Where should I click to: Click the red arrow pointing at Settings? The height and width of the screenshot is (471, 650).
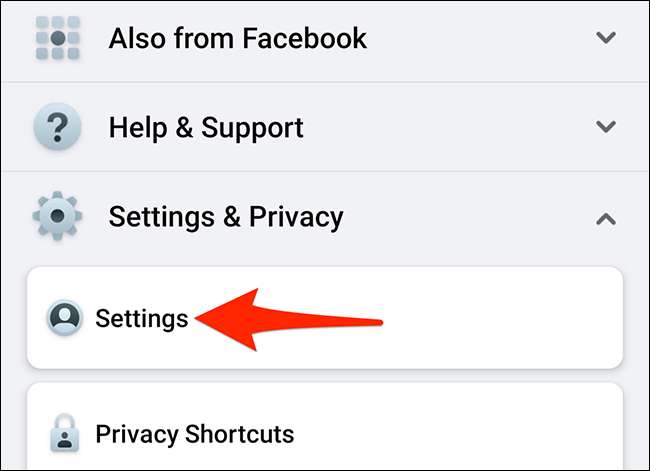289,320
